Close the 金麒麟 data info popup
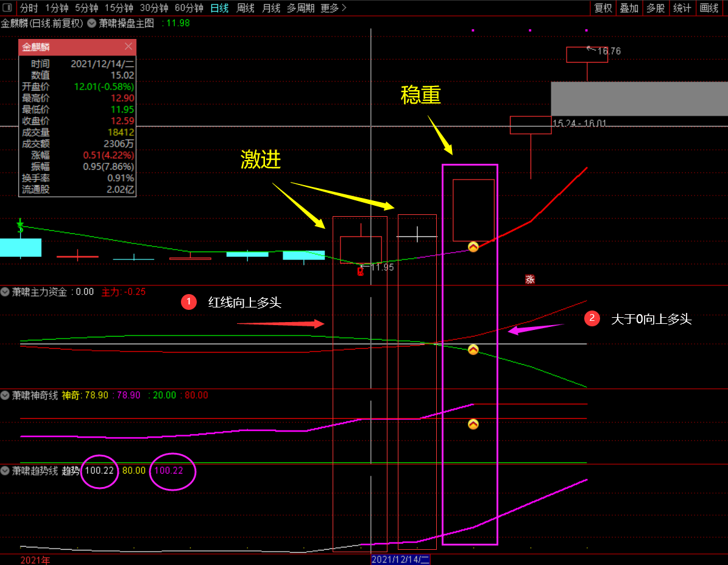Viewport: 728px width, 565px height. tap(129, 46)
